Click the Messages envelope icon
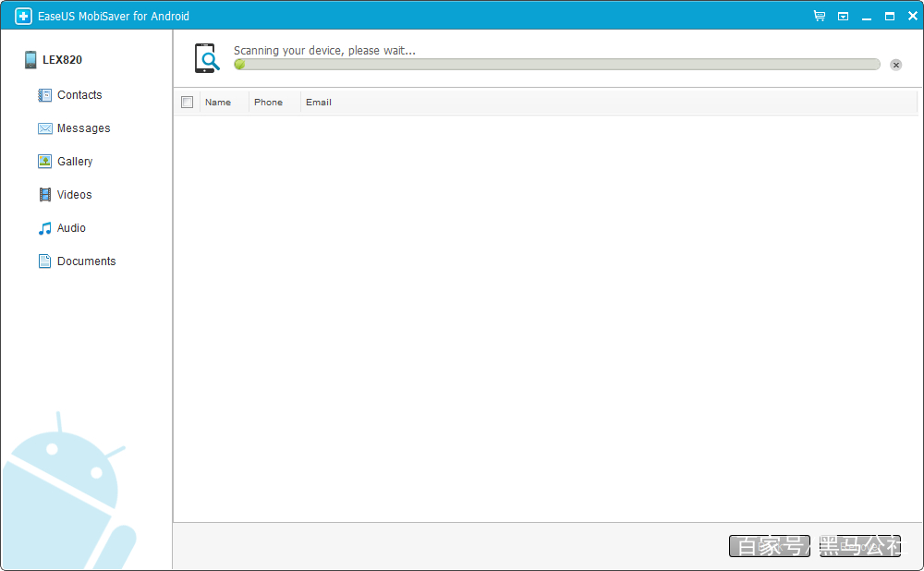This screenshot has width=924, height=571. tap(44, 128)
